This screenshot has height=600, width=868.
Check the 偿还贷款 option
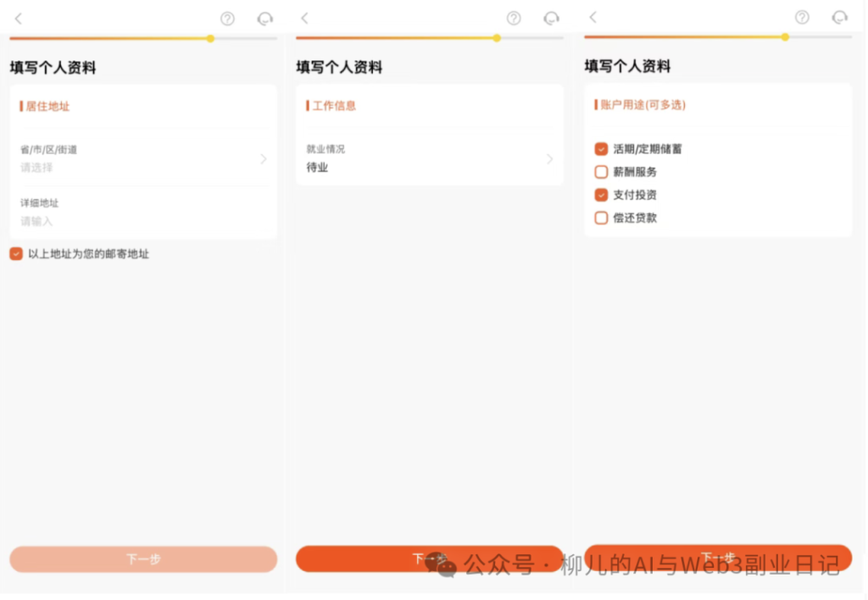[601, 218]
